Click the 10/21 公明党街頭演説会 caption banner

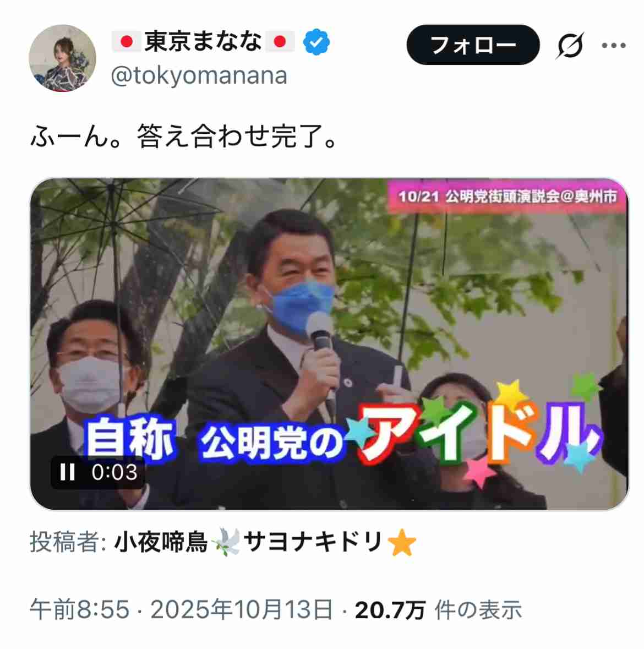pyautogui.click(x=507, y=196)
